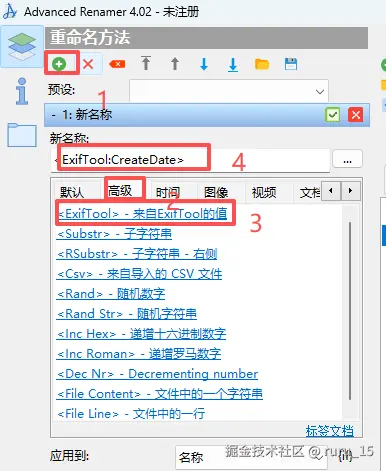Close the 1: 新名称 method with the red X
The width and height of the screenshot is (386, 471).
(356, 115)
